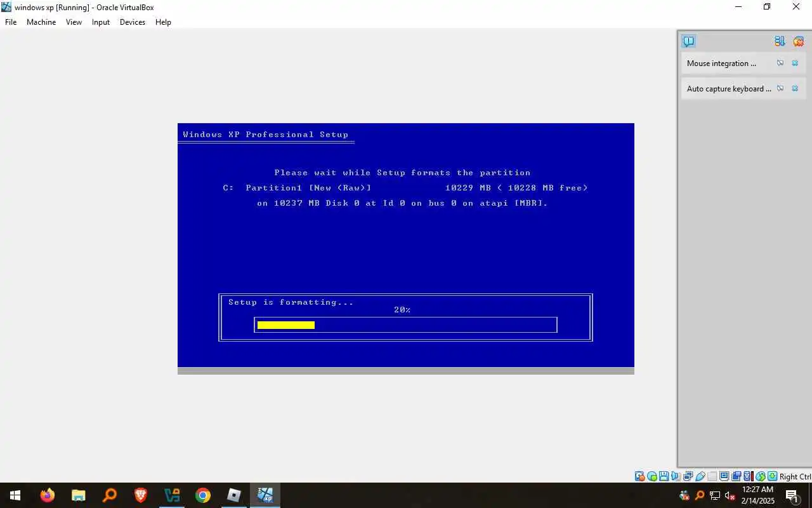Click the speech-bubble icon on Mouse integration notification
This screenshot has height=508, width=812.
point(780,63)
